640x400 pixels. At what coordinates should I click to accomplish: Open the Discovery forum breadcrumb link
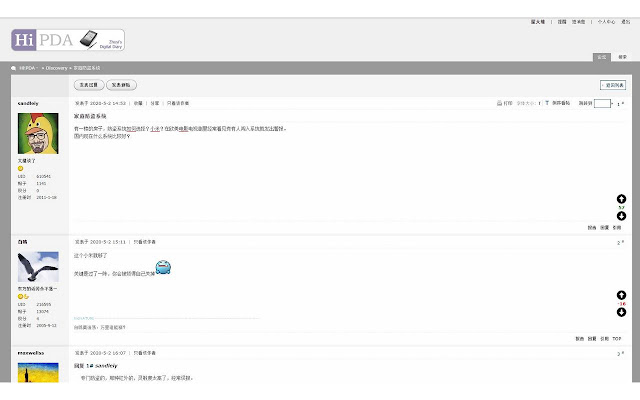pyautogui.click(x=55, y=68)
